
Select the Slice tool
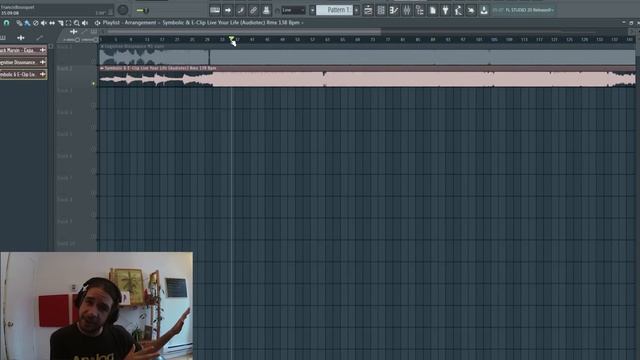click(60, 23)
